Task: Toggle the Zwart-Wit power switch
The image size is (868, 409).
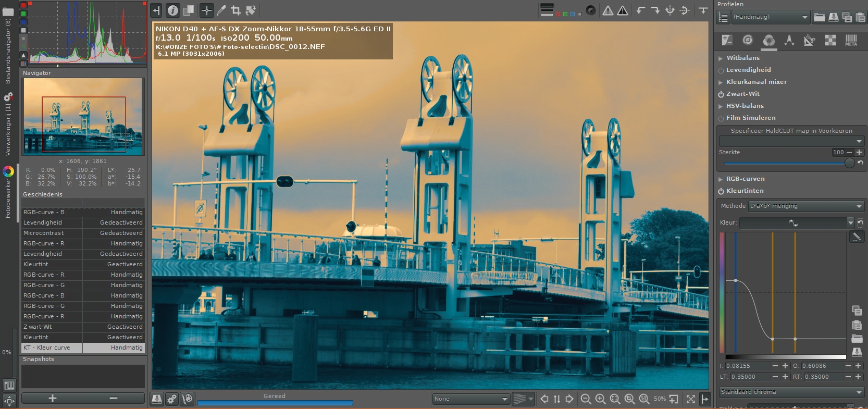Action: pyautogui.click(x=721, y=94)
